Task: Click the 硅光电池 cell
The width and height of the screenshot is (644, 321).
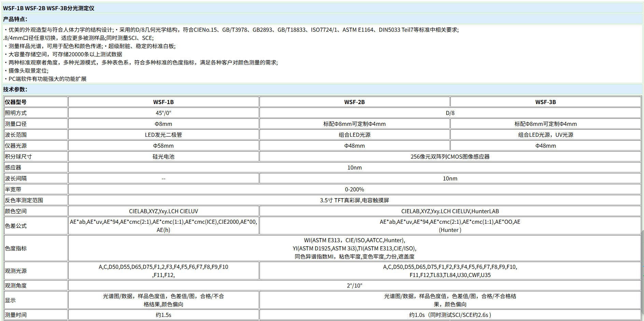Action: coord(163,157)
